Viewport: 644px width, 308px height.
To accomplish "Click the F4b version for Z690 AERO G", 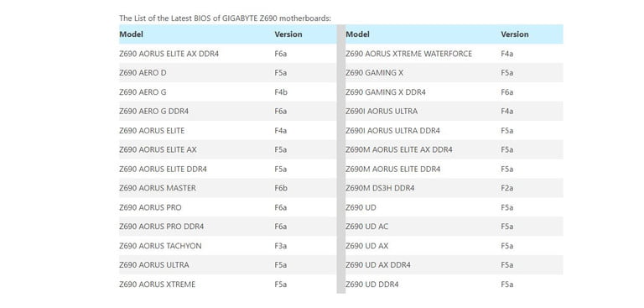I will 281,92.
